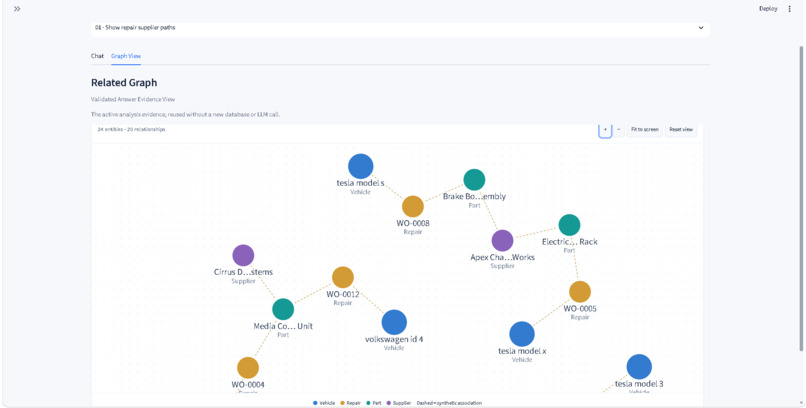Click Reset view button
806x408 pixels.
pyautogui.click(x=681, y=129)
